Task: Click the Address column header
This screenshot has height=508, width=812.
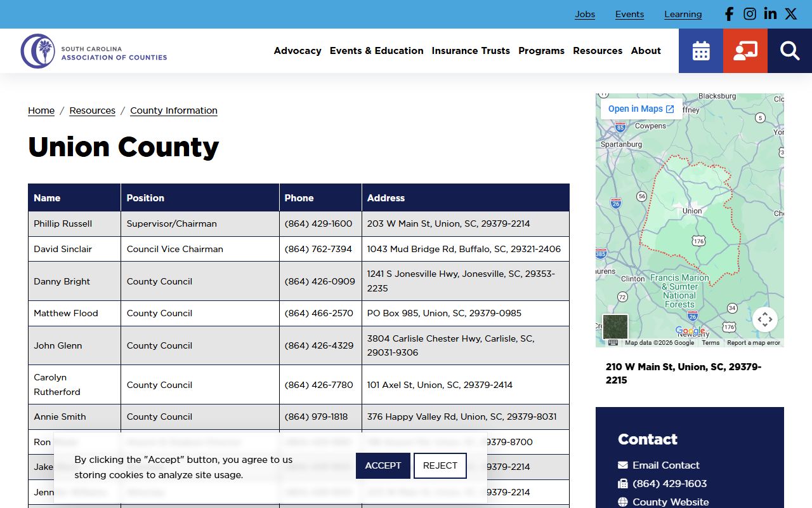Action: 466,198
